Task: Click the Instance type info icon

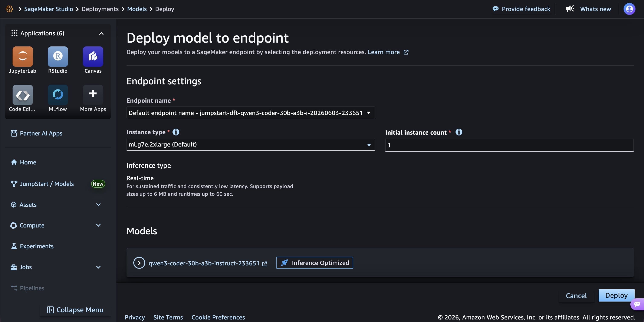Action: (x=176, y=132)
